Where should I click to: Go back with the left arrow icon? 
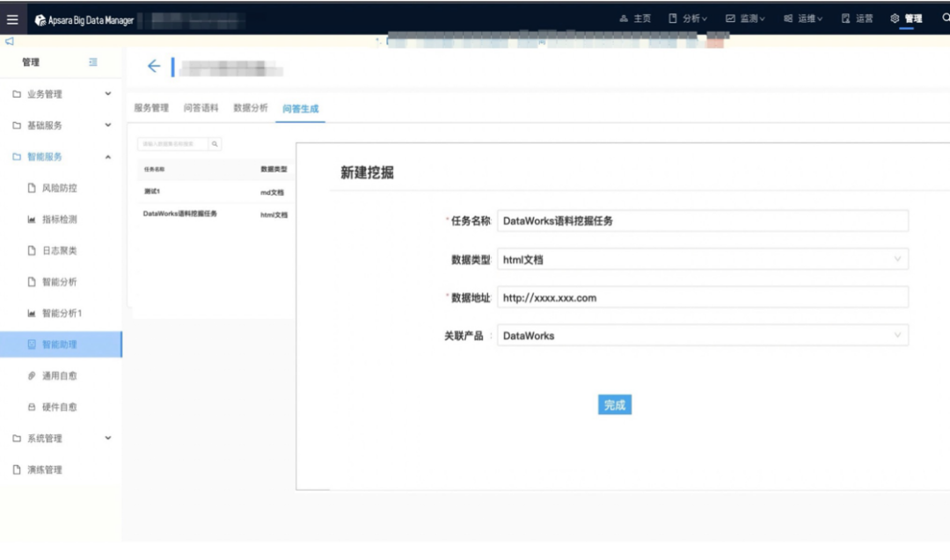coord(154,66)
